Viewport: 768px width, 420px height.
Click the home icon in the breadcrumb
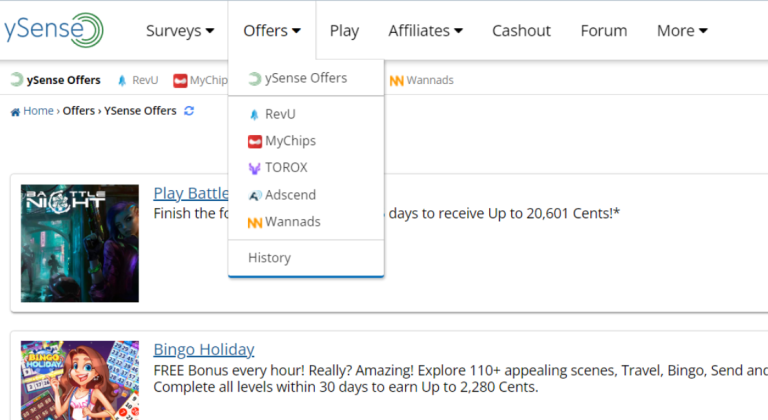[15, 111]
